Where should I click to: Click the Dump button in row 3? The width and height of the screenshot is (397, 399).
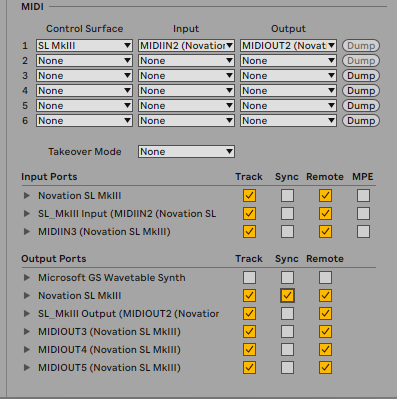coord(361,76)
